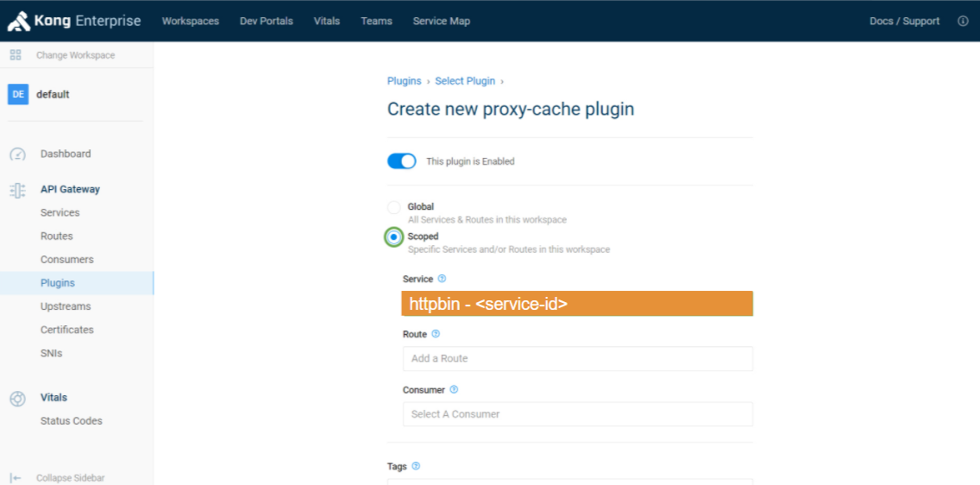980x485 pixels.
Task: Click the 'Create new proxy-cache plugin' heading
Action: [x=511, y=110]
